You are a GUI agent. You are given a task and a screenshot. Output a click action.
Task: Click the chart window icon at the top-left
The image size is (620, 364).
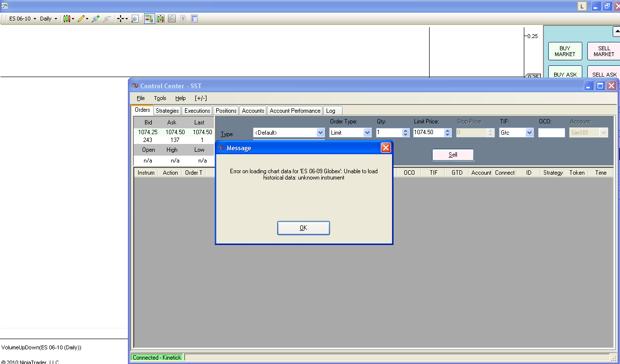pyautogui.click(x=4, y=6)
